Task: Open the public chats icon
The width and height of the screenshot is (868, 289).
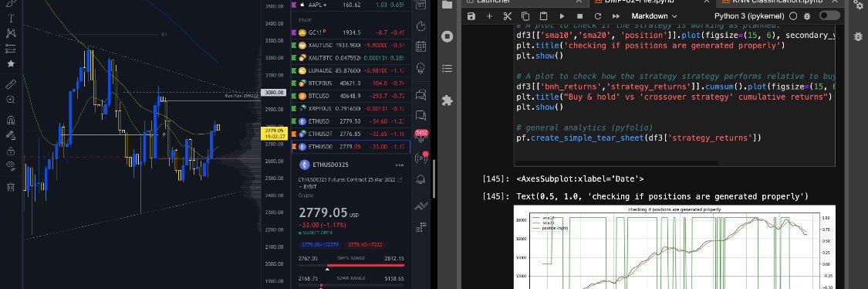Action: coord(420,95)
